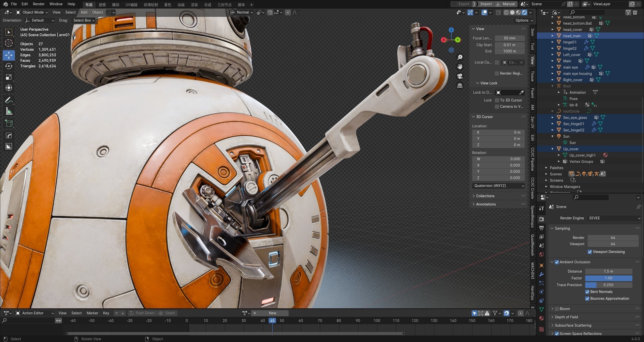Toggle camera view icon
This screenshot has width=644, height=342.
pyautogui.click(x=460, y=76)
